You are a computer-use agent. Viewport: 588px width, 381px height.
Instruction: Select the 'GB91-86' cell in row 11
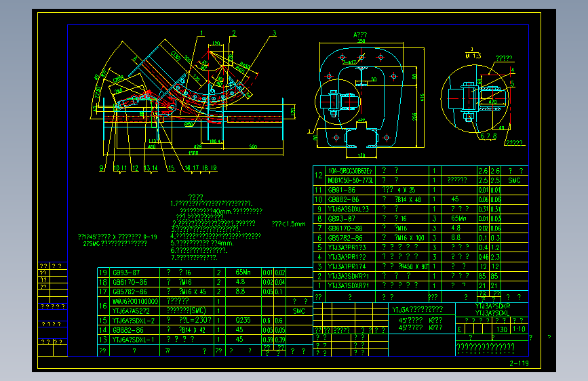(342, 190)
